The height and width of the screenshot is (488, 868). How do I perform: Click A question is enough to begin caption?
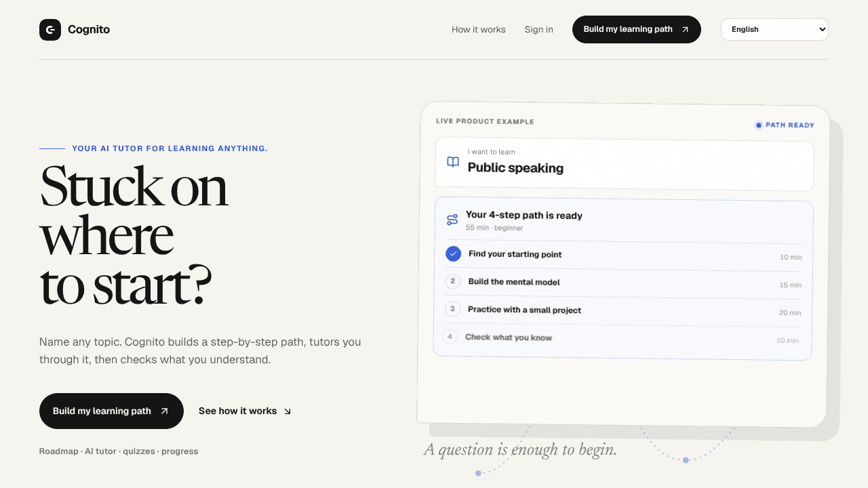pyautogui.click(x=520, y=449)
